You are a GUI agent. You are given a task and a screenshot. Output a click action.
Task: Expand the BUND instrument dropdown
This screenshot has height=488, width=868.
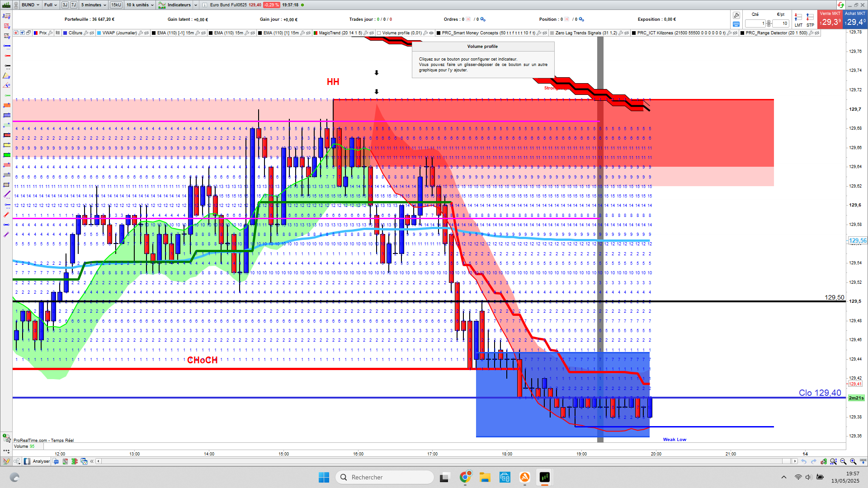point(30,5)
